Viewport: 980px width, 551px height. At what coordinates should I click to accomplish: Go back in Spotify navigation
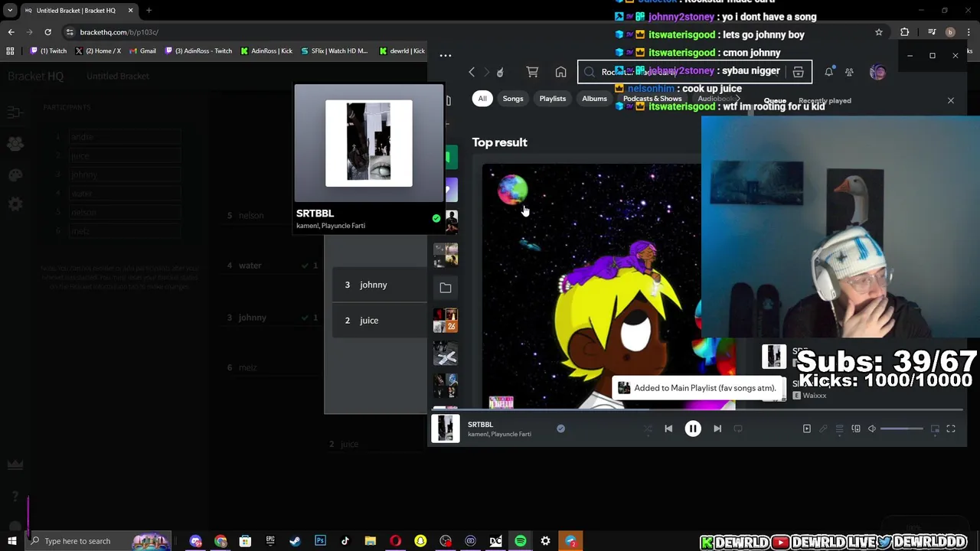472,72
